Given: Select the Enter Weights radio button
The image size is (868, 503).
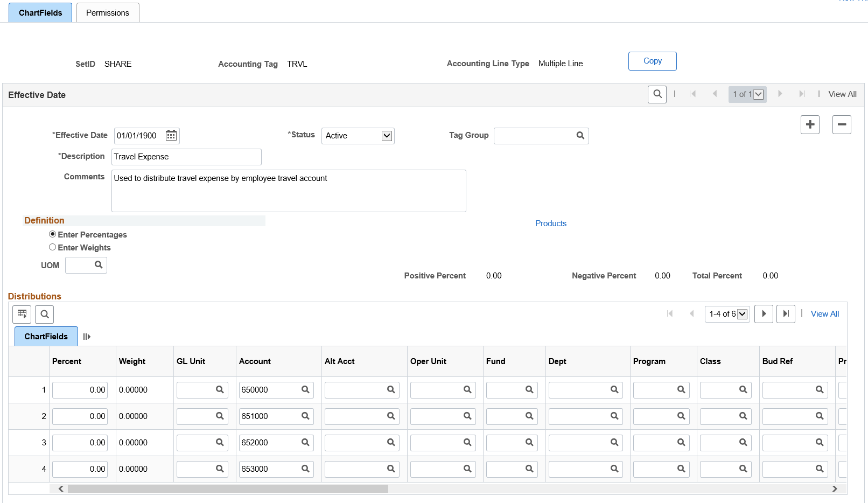Looking at the screenshot, I should (x=52, y=247).
